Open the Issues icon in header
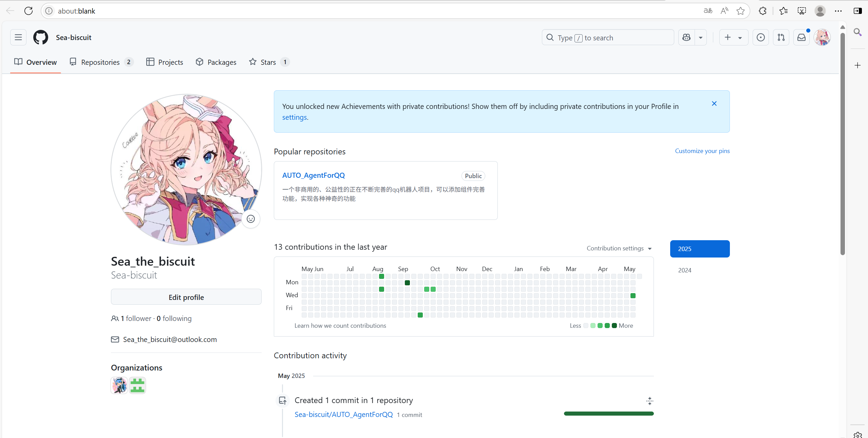Screen dimensions: 868x438 (761, 37)
